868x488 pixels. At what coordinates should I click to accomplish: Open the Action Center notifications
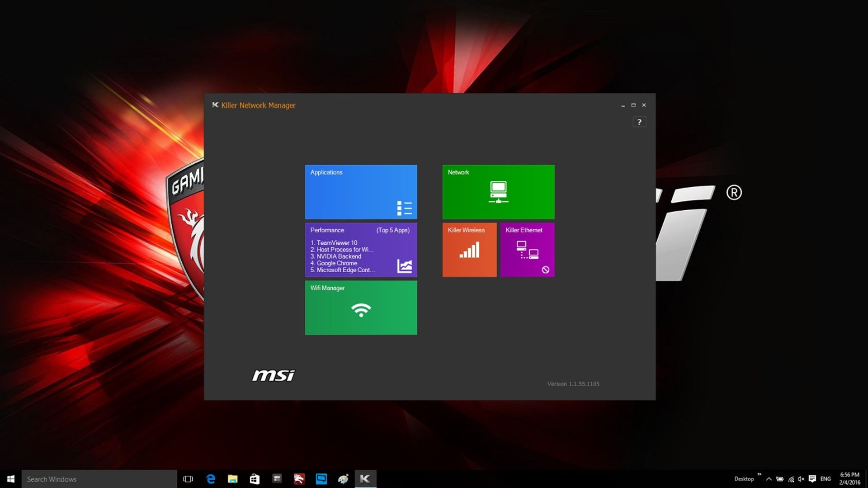click(812, 479)
